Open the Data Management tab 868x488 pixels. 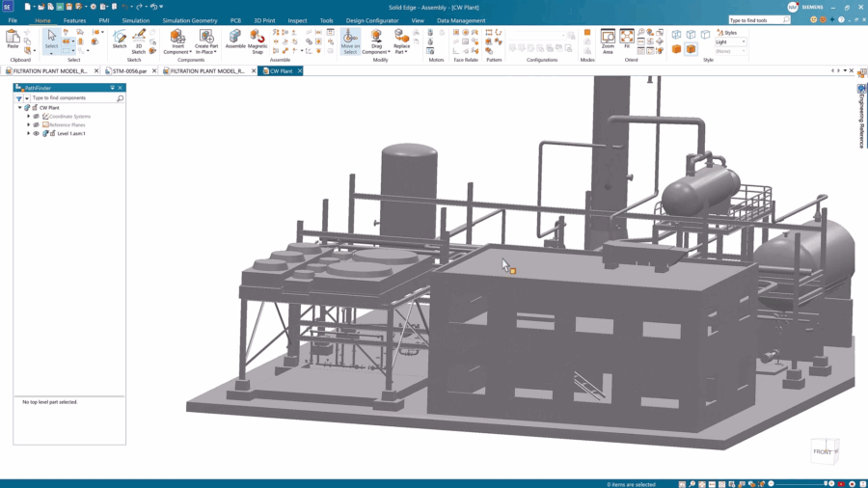[461, 20]
